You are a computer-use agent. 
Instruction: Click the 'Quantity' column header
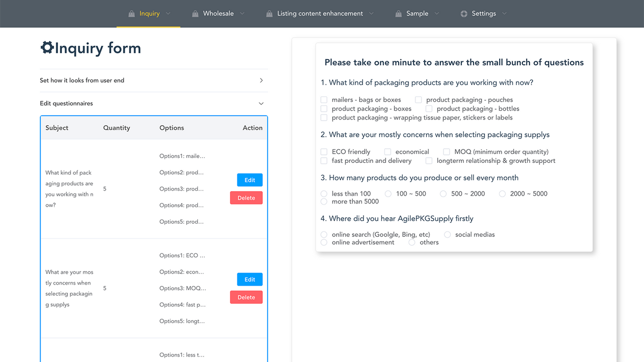click(117, 128)
